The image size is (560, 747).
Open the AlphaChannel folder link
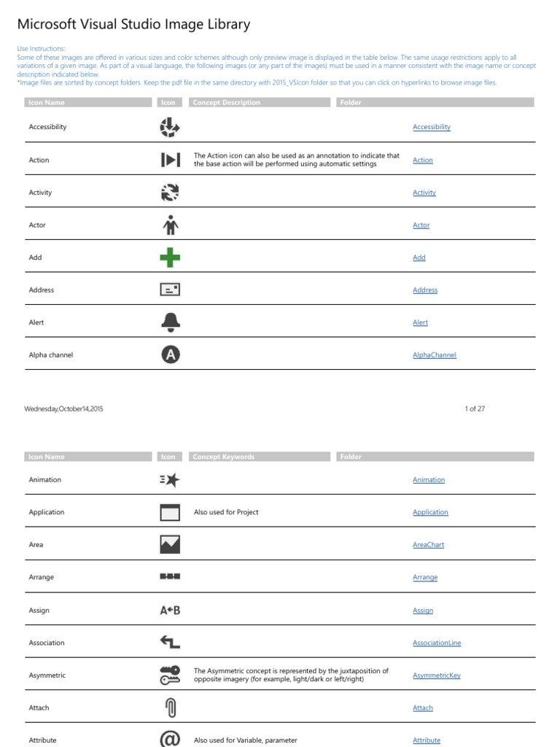[x=435, y=355]
